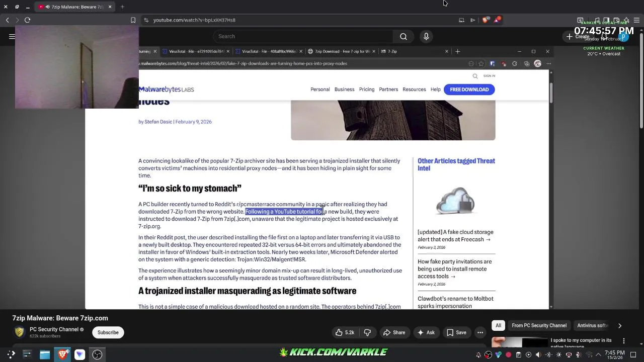The height and width of the screenshot is (362, 644).
Task: Open the fake party invitations article link
Action: [454, 269]
